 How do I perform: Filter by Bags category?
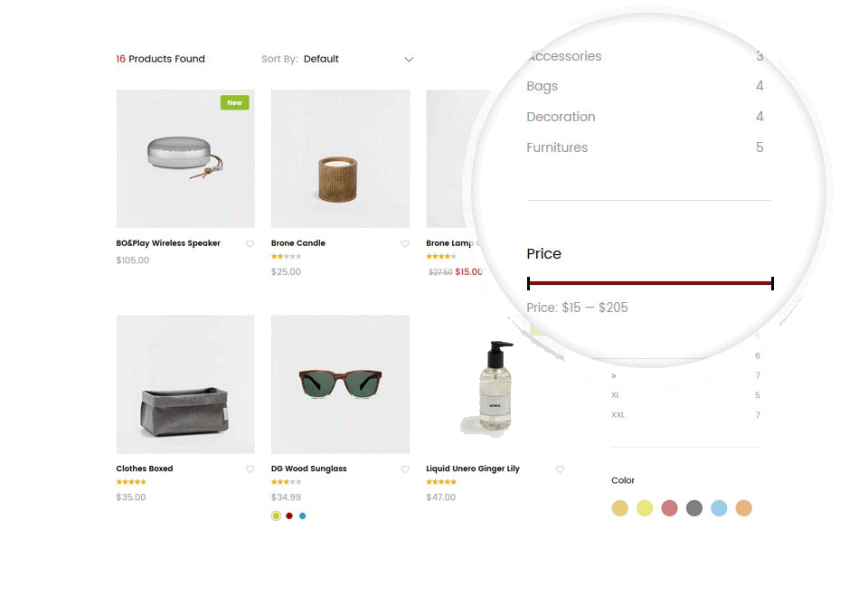pos(542,87)
